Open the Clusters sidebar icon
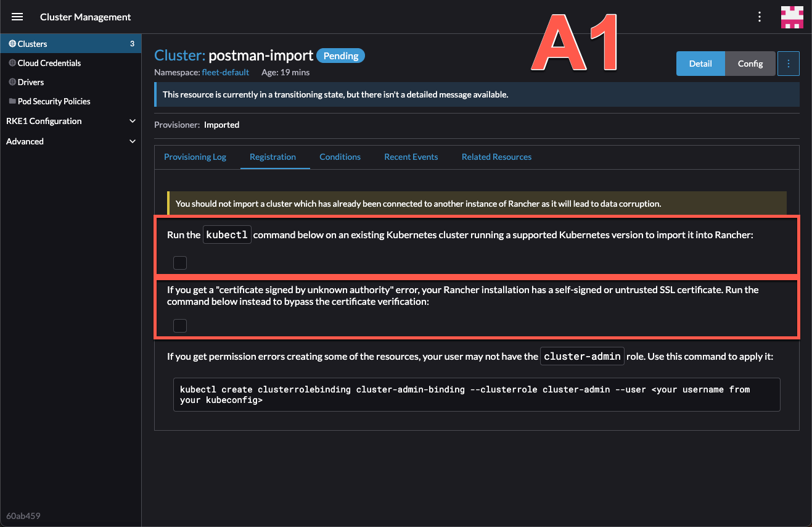This screenshot has width=812, height=527. click(x=14, y=44)
